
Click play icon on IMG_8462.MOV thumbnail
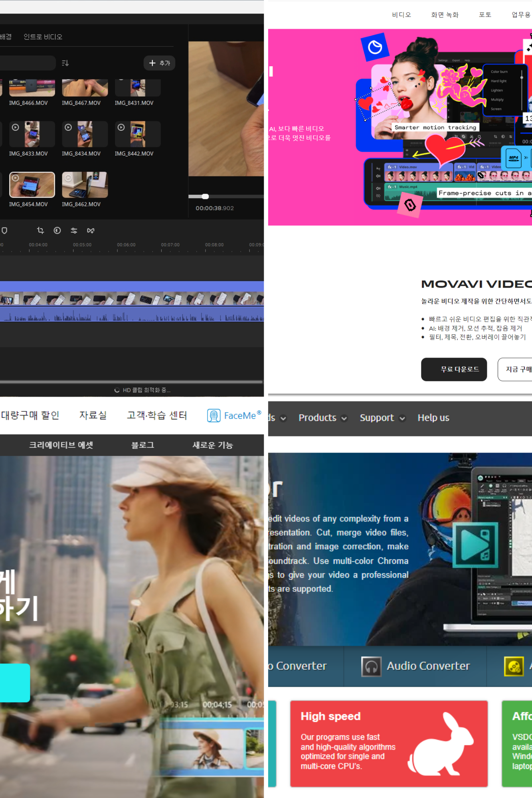pos(68,178)
